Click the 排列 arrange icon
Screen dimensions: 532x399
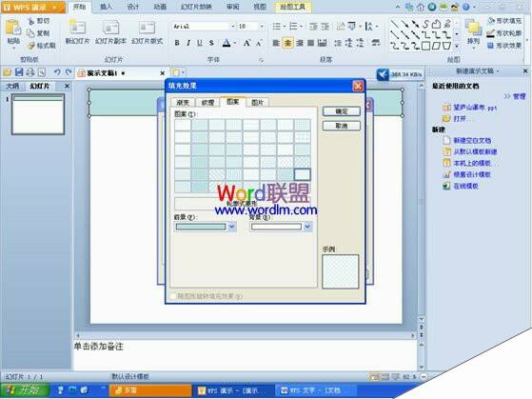click(473, 29)
